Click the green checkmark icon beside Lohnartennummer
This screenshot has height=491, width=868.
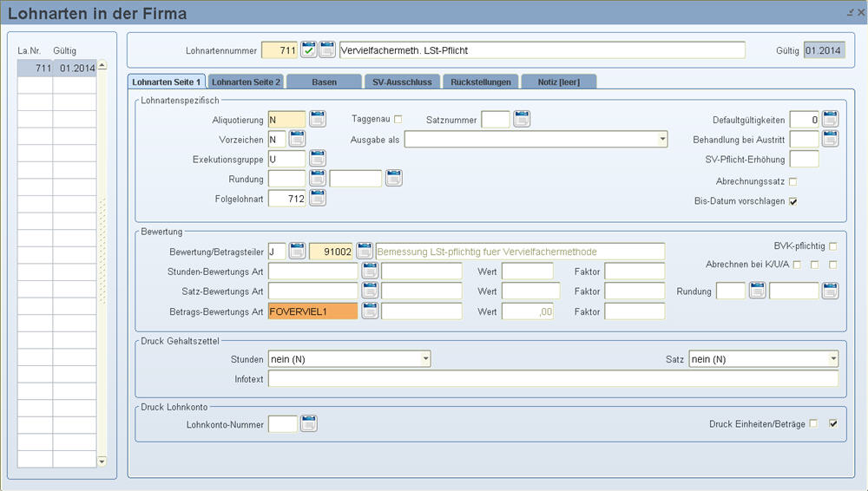309,49
